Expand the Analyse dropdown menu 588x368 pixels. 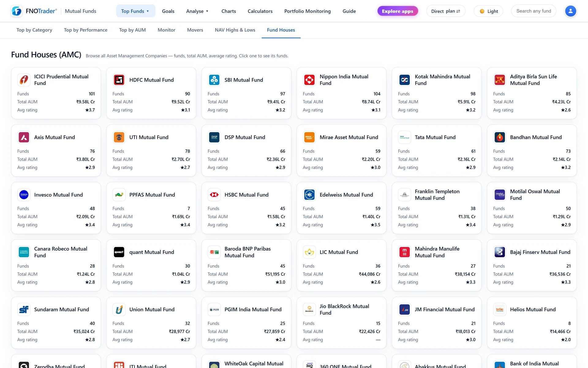point(197,11)
